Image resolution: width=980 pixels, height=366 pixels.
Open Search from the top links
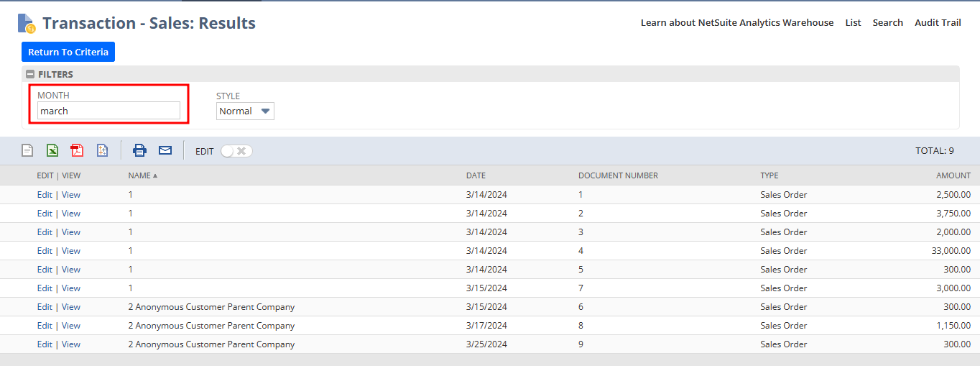887,23
